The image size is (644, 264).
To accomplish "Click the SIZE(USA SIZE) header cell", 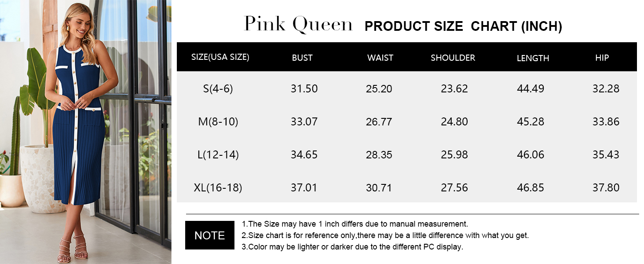I will point(220,57).
